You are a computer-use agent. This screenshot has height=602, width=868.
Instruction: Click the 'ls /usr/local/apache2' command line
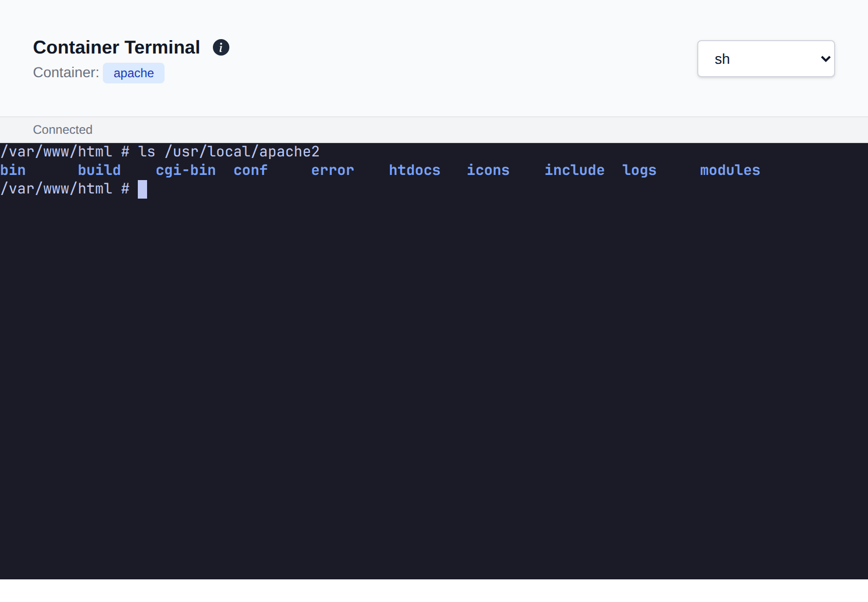coord(229,152)
